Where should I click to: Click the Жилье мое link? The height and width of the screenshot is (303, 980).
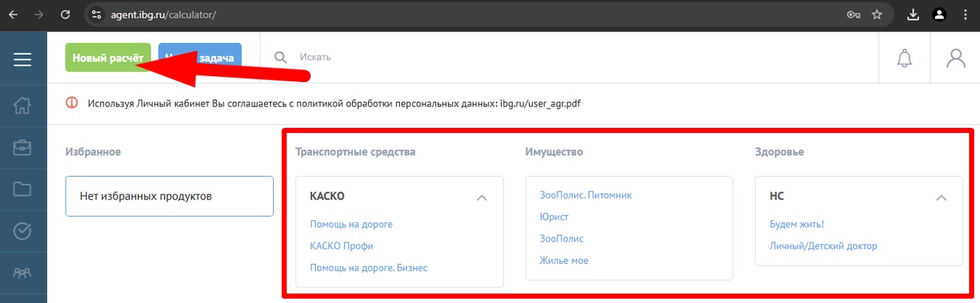[564, 261]
